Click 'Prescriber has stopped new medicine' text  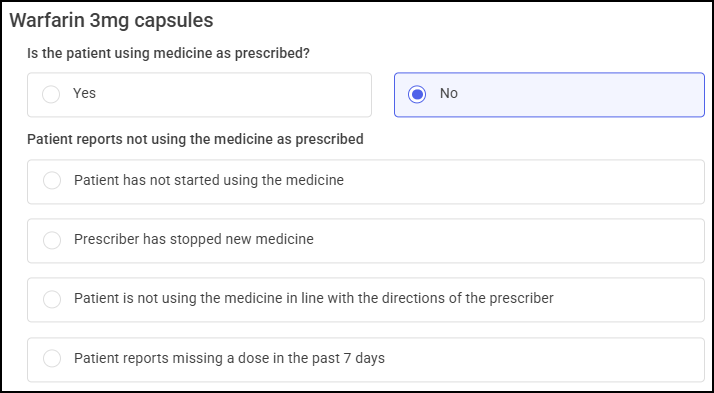[x=194, y=240]
